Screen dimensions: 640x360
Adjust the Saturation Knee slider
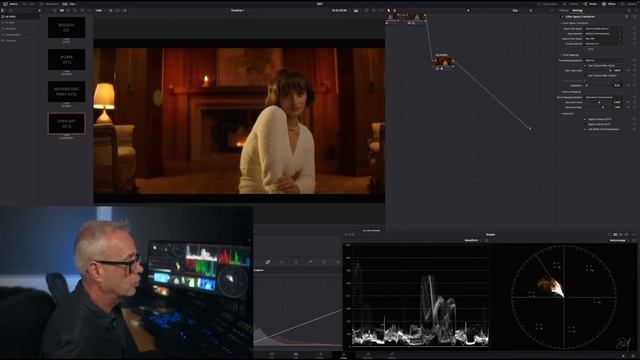[x=598, y=102]
